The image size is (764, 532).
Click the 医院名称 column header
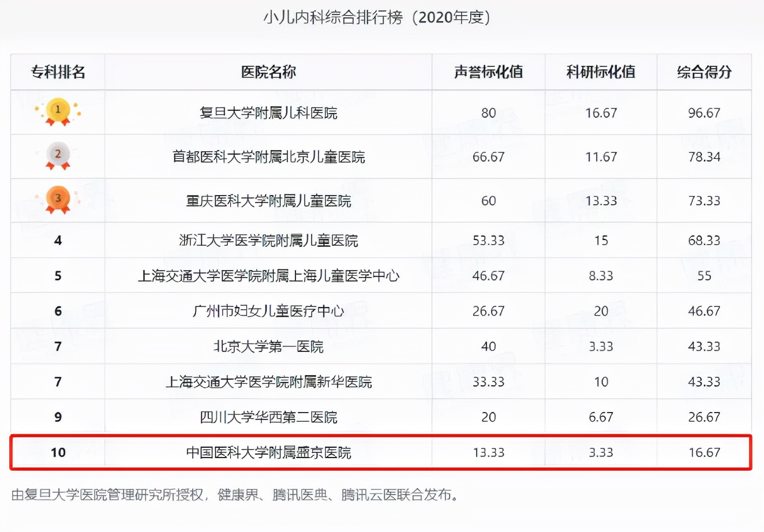coord(267,72)
